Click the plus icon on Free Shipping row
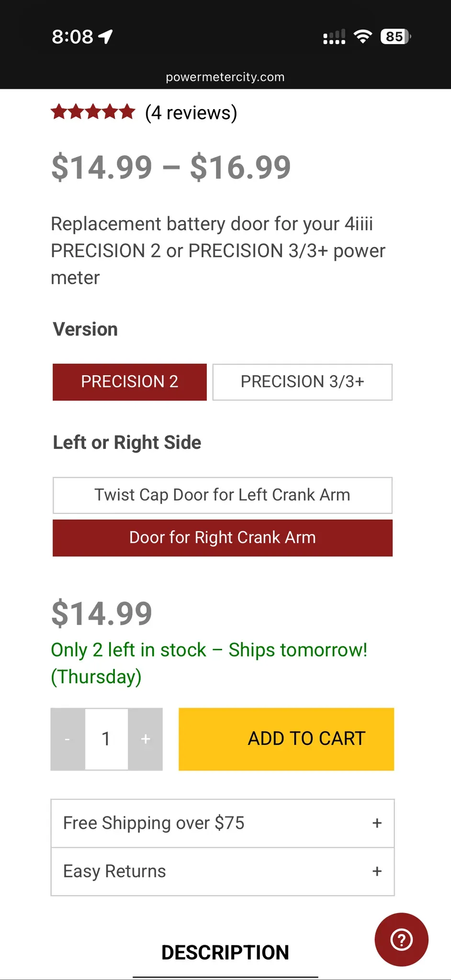Screen dimensions: 451x980 click(377, 823)
